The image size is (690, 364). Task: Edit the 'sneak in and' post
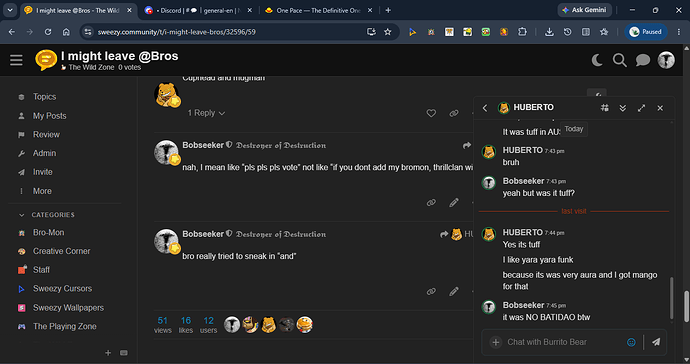454,291
